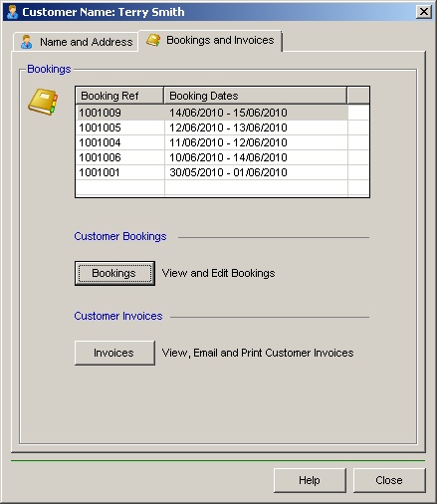Click the large yellow bookings book icon
Image resolution: width=437 pixels, height=504 pixels.
43,102
